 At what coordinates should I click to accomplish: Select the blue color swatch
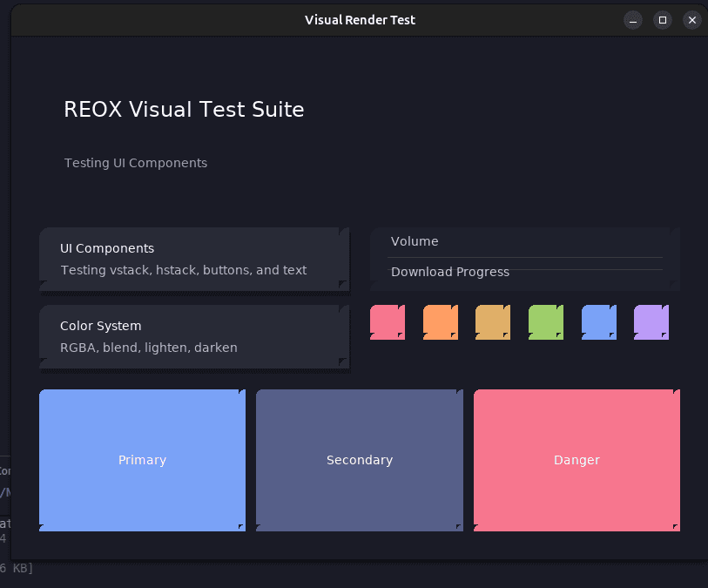click(599, 322)
